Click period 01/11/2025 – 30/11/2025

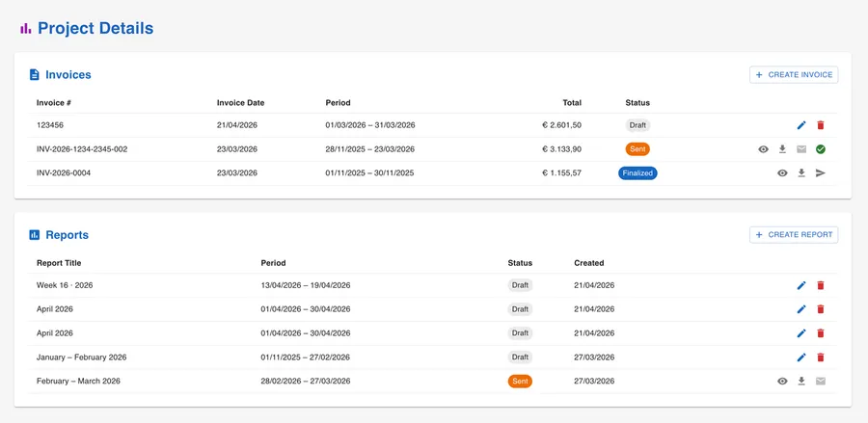click(369, 173)
